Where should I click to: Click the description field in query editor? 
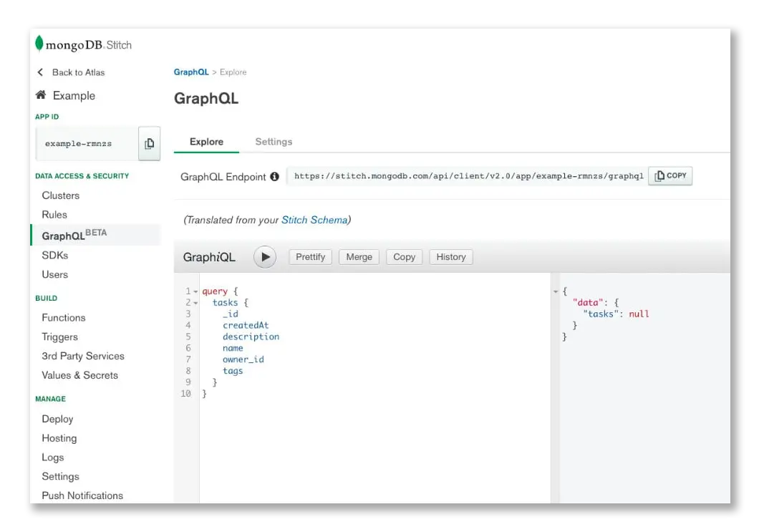[251, 337]
